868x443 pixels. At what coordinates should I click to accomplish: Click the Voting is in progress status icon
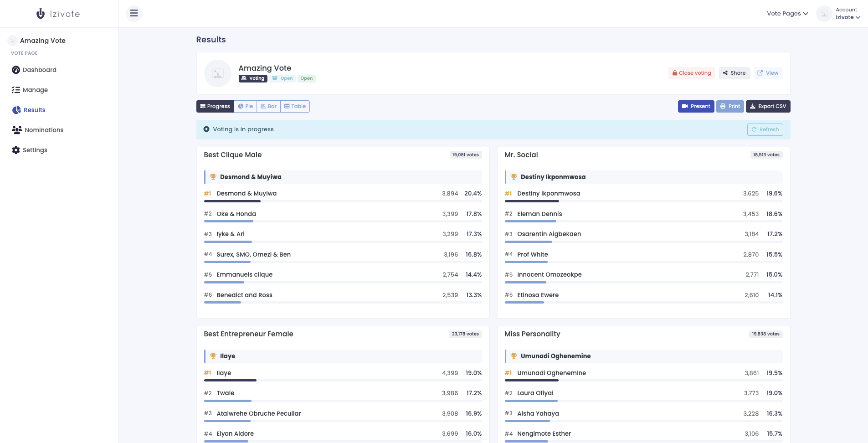coord(206,129)
